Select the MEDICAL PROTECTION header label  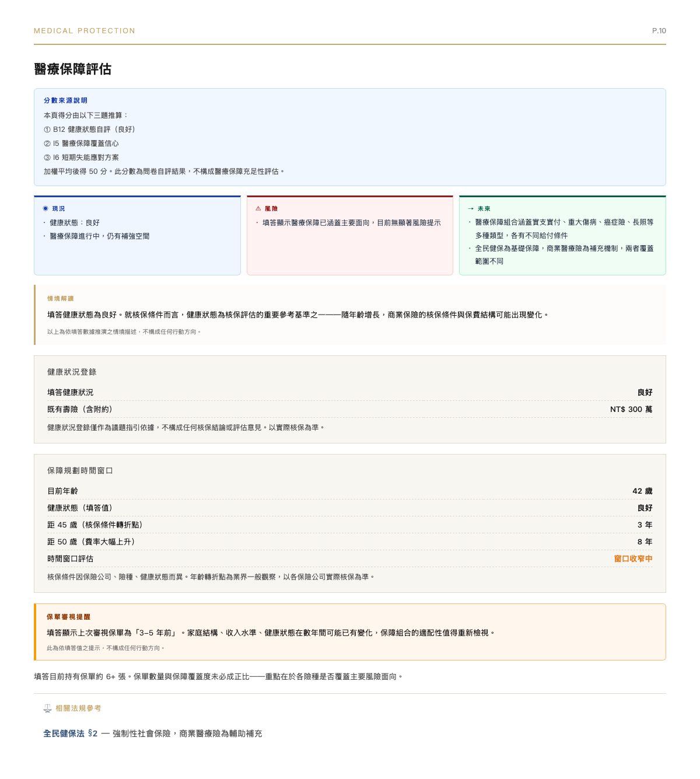(x=84, y=30)
